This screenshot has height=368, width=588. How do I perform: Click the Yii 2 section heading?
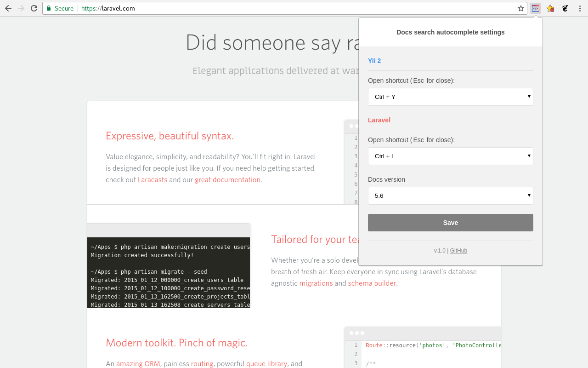[374, 60]
